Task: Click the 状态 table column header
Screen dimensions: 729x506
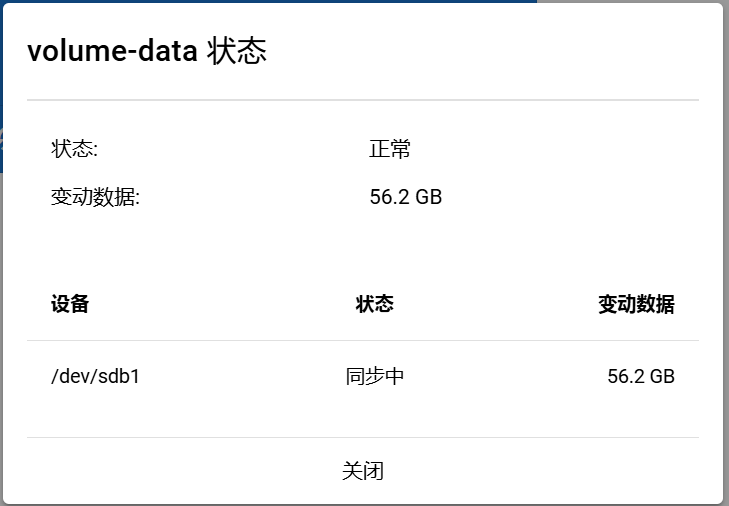Action: tap(374, 304)
